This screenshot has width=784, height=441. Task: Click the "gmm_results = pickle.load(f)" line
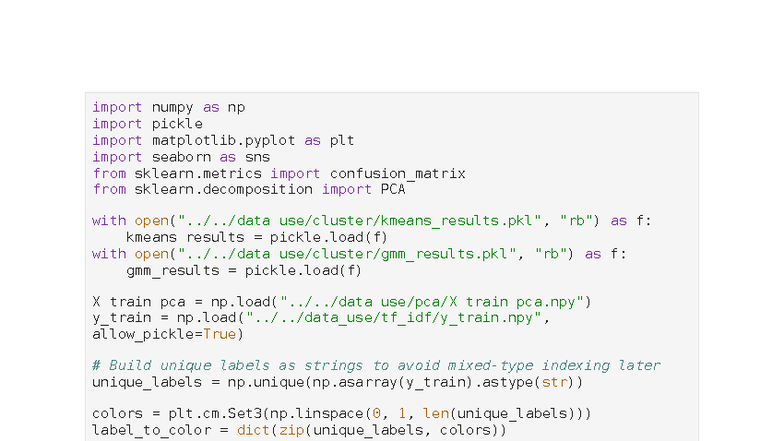244,270
